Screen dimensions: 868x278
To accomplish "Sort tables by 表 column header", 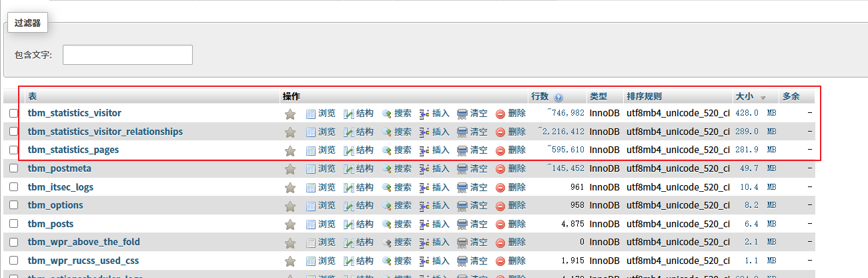I will click(x=32, y=96).
